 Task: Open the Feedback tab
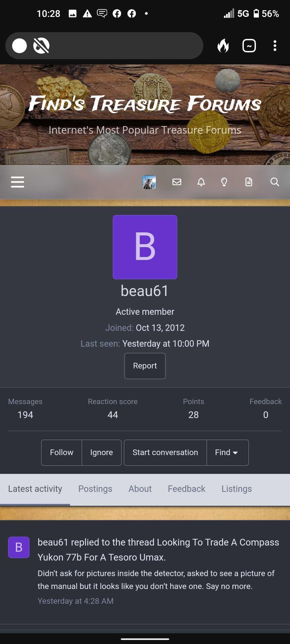pos(187,489)
